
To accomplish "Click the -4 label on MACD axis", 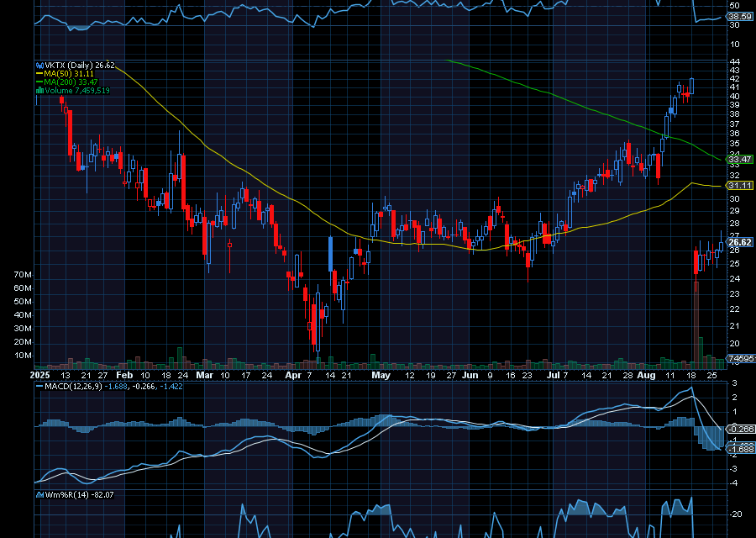I will click(734, 483).
